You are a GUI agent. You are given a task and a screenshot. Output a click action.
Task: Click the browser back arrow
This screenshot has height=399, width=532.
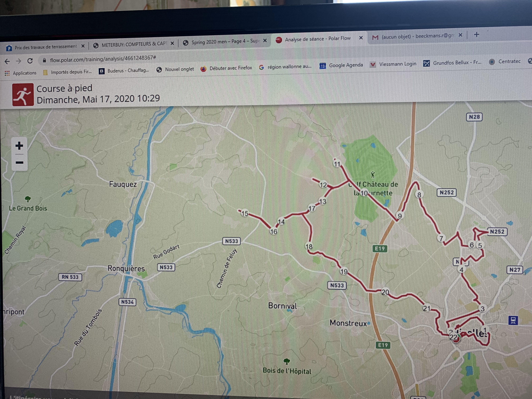click(x=7, y=62)
